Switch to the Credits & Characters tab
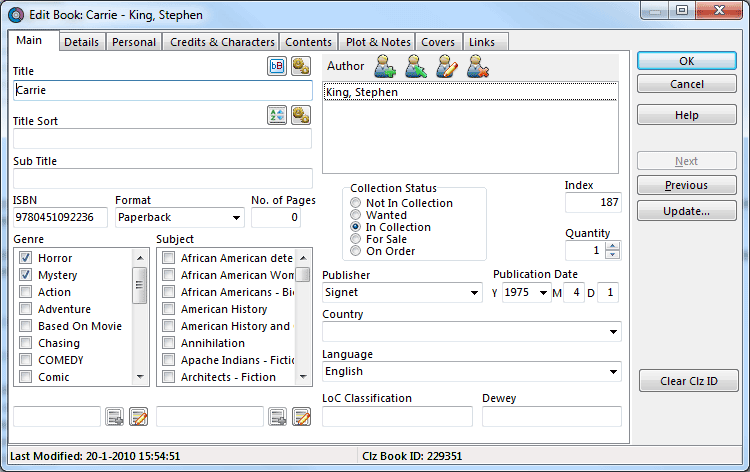Viewport: 750px width, 472px height. coord(222,42)
